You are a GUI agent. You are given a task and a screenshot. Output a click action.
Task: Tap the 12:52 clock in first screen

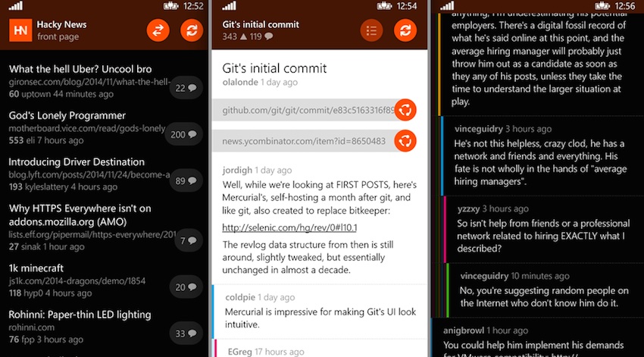click(x=193, y=6)
